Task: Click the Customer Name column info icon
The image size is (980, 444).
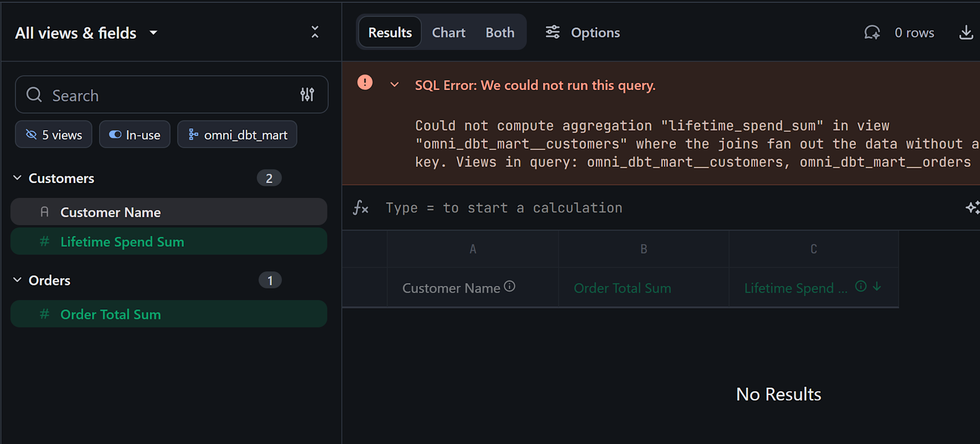Action: (510, 286)
